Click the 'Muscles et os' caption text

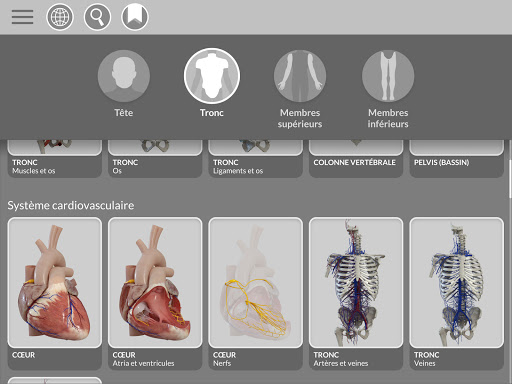pos(34,171)
